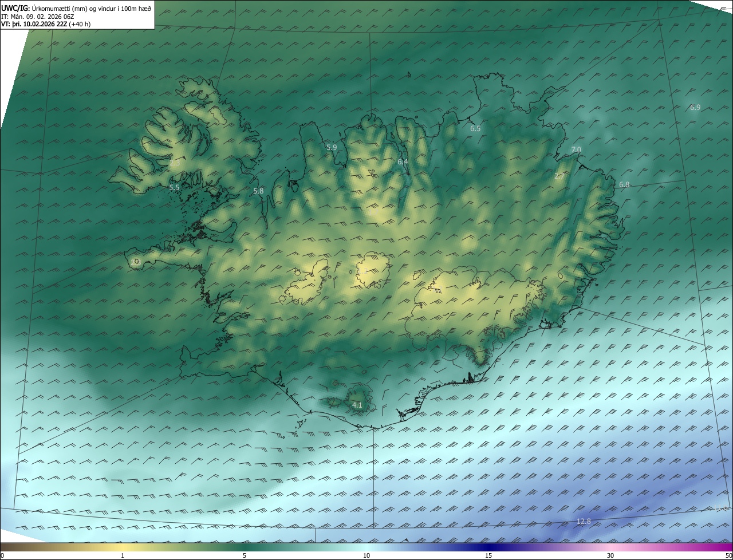The width and height of the screenshot is (733, 560).
Task: Click the 6.5 value label on the north coast
Action: pos(475,129)
